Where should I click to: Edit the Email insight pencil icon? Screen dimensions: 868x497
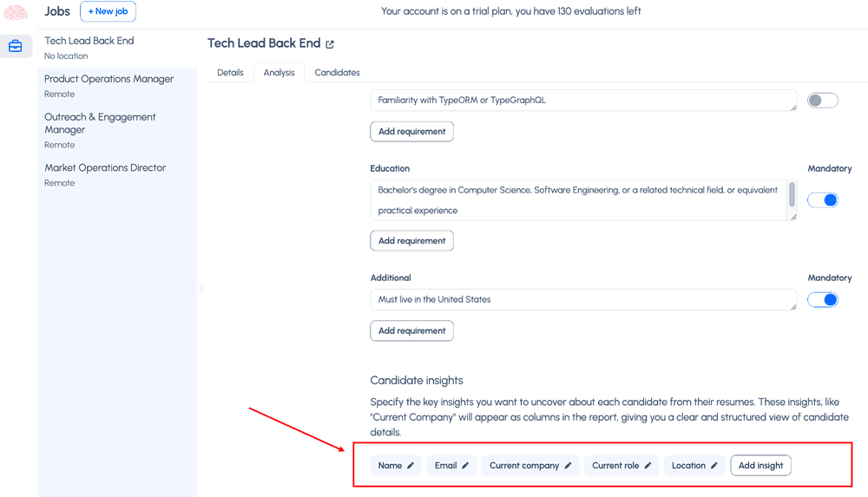tap(465, 466)
